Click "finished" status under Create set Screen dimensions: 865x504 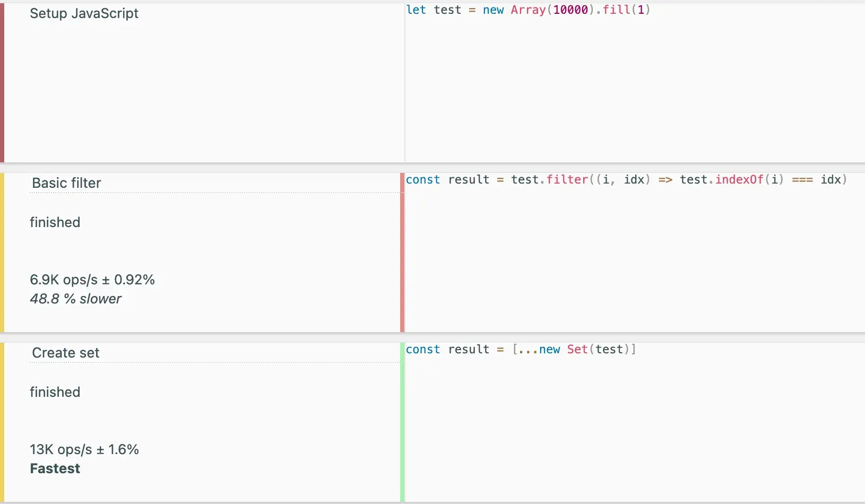[x=55, y=392]
